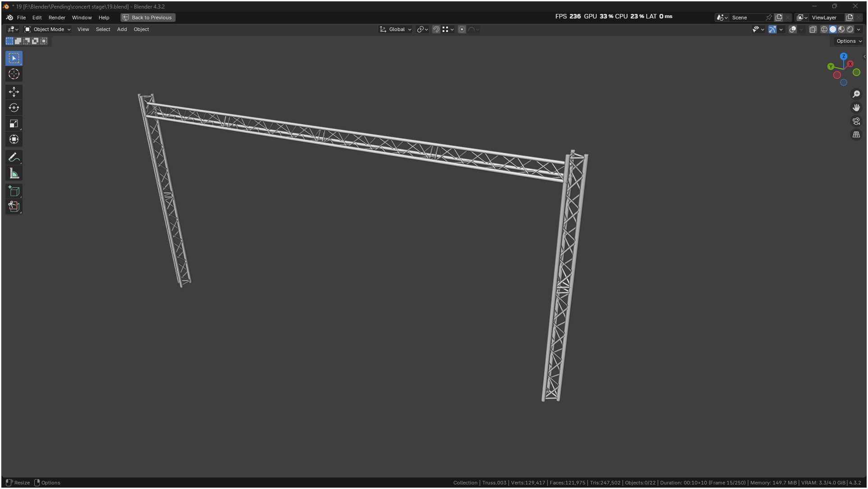Switch to wireframe viewport shading
The height and width of the screenshot is (489, 868).
click(x=824, y=29)
